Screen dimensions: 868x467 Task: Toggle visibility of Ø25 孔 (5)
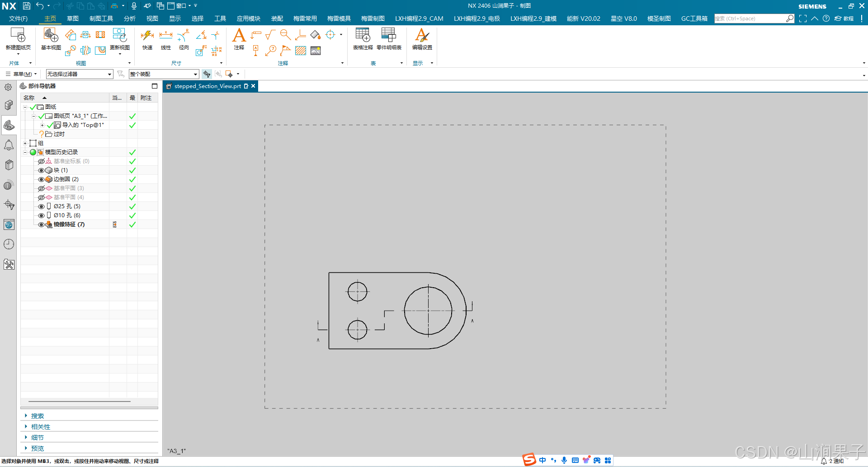(x=41, y=206)
